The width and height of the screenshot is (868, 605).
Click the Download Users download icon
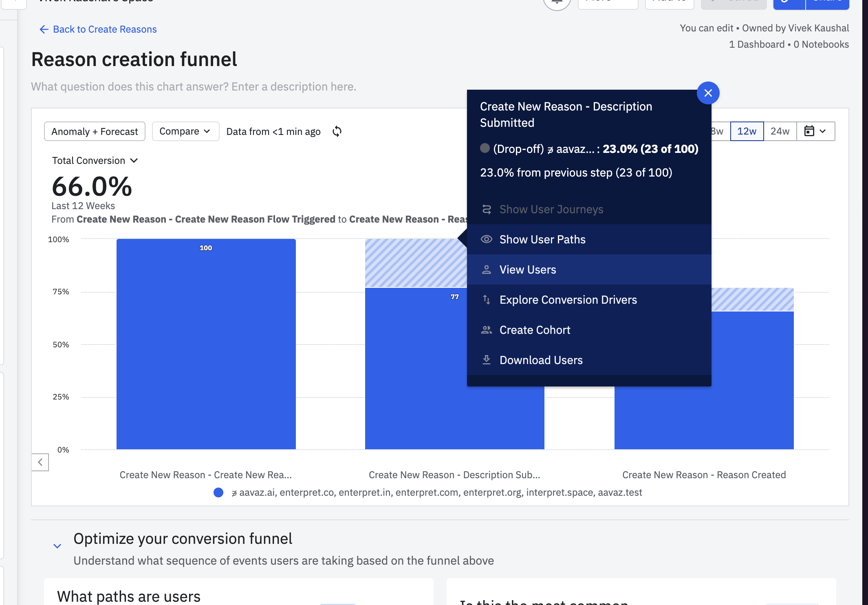point(487,360)
